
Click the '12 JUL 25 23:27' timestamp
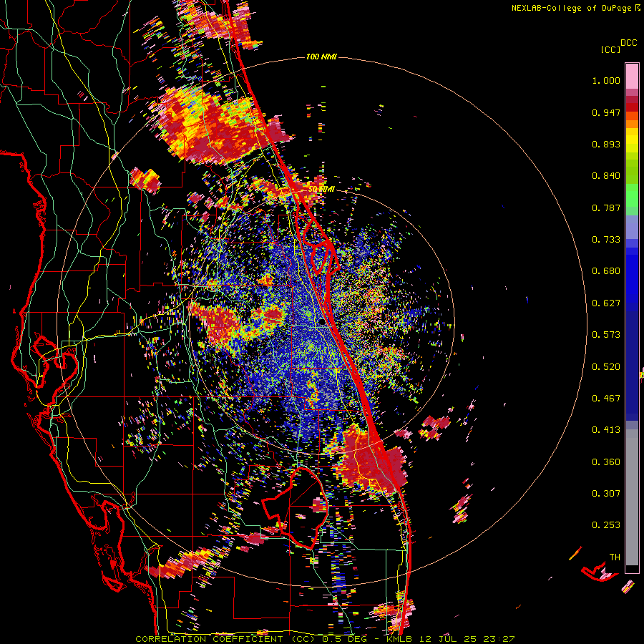point(467,639)
